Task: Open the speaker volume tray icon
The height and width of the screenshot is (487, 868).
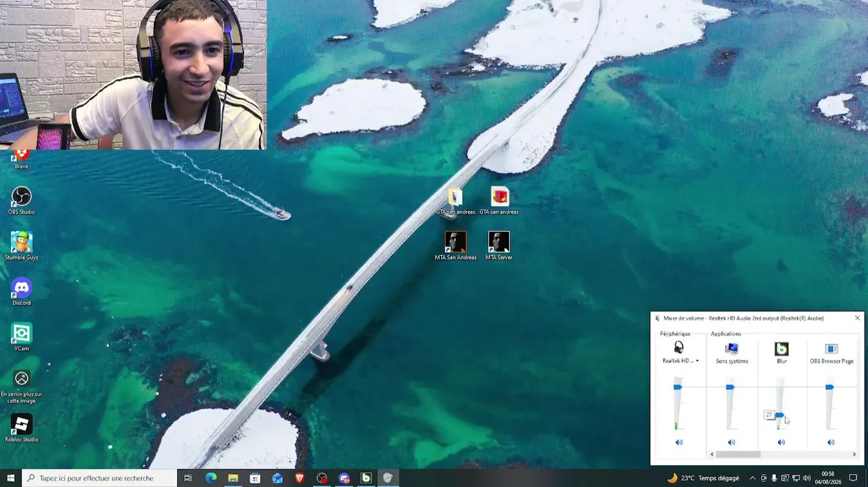Action: (x=806, y=478)
